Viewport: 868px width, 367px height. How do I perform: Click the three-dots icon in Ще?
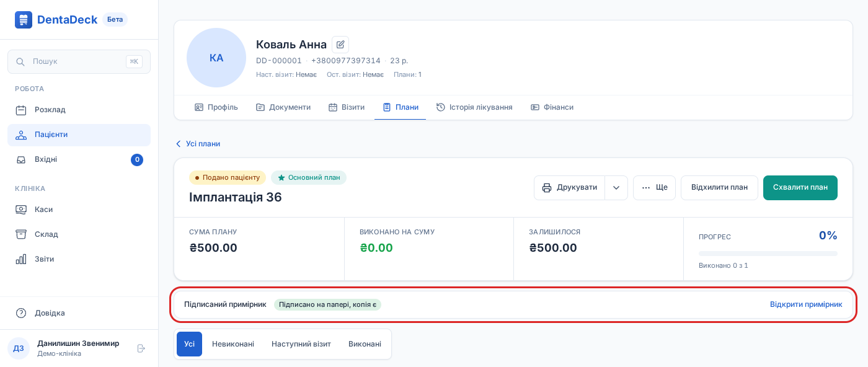[646, 188]
